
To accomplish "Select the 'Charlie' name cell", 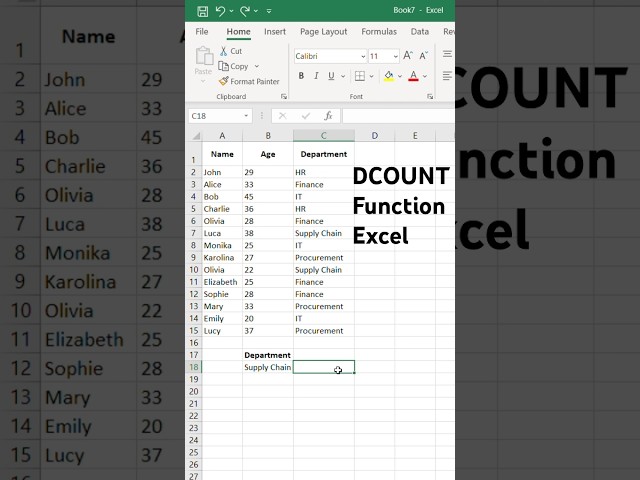I will (x=222, y=209).
